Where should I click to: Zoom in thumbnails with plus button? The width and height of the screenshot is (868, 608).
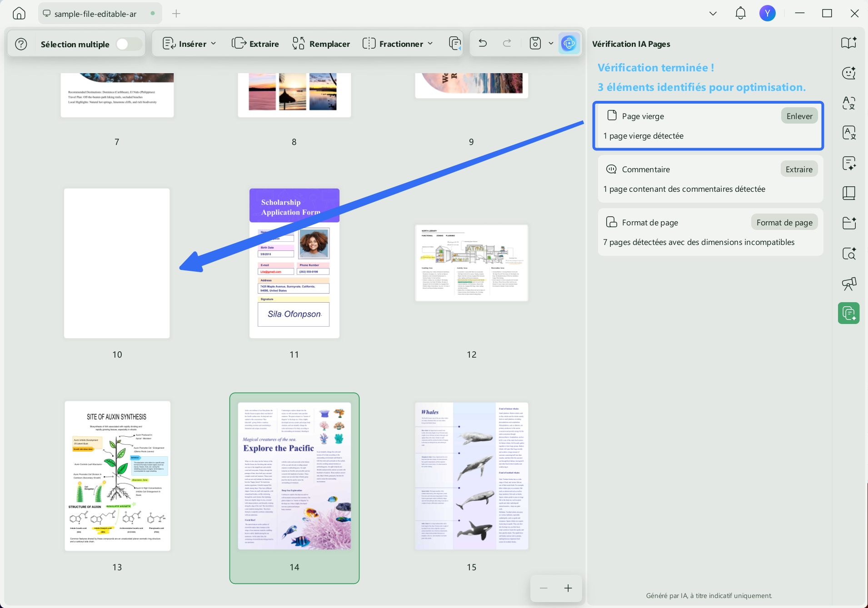[568, 588]
